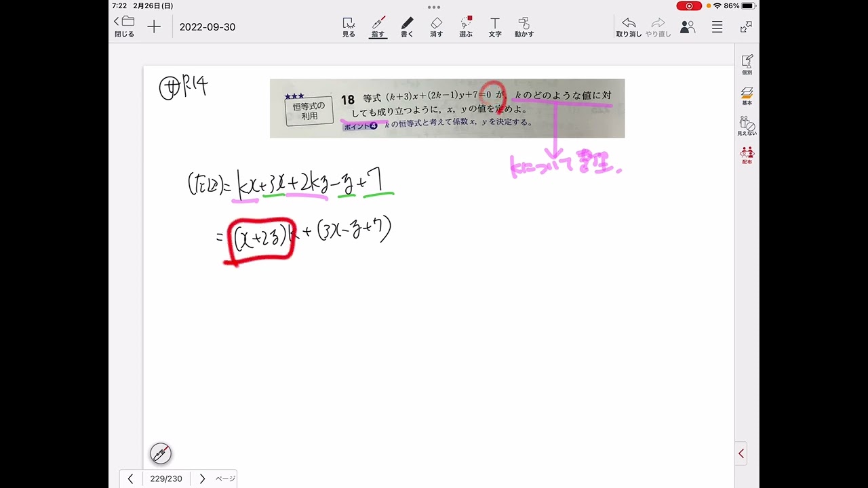868x488 pixels.
Task: Select the 消す eraser tool
Action: (x=436, y=27)
